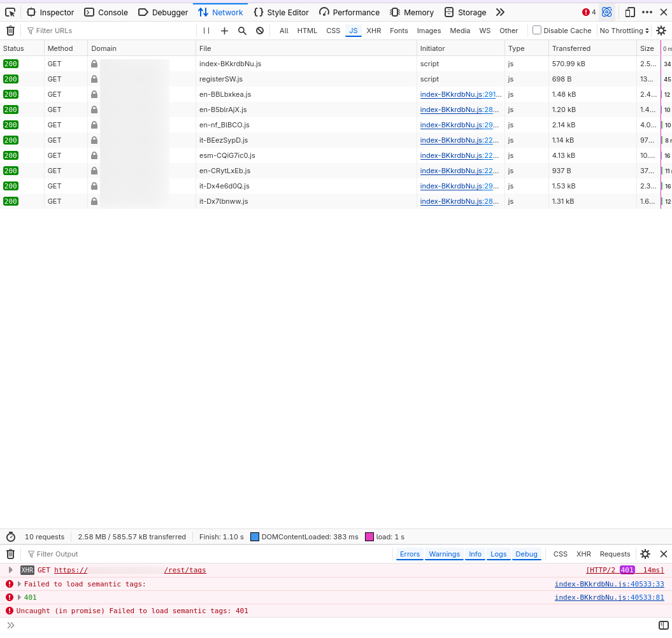The height and width of the screenshot is (638, 672).
Task: Switch to the Console tab
Action: coord(106,12)
